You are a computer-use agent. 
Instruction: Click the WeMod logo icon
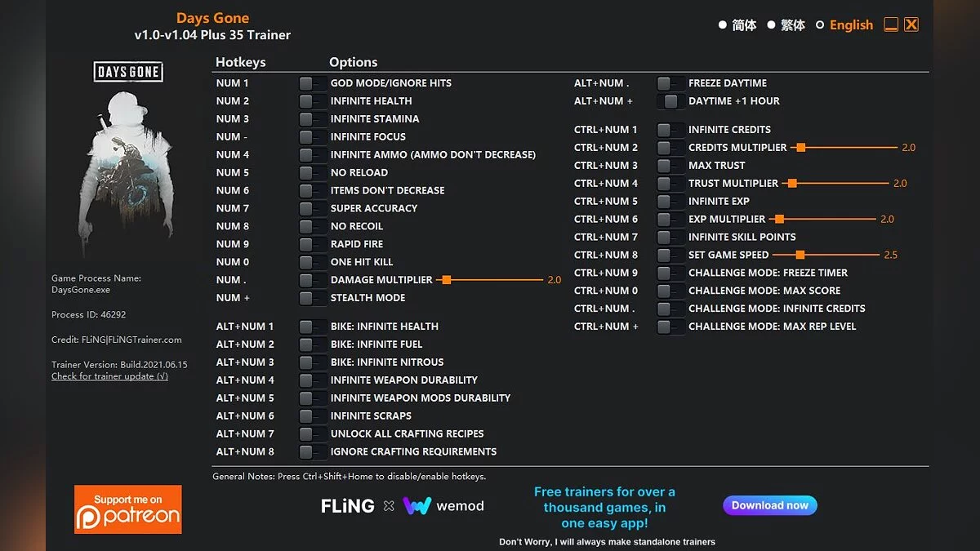(x=416, y=506)
